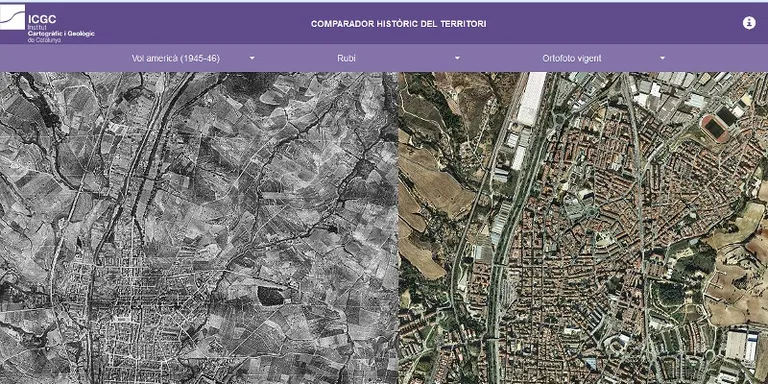Click Institut Cartogràfic i Geològic de Catalunya text
768x384 pixels.
61,34
